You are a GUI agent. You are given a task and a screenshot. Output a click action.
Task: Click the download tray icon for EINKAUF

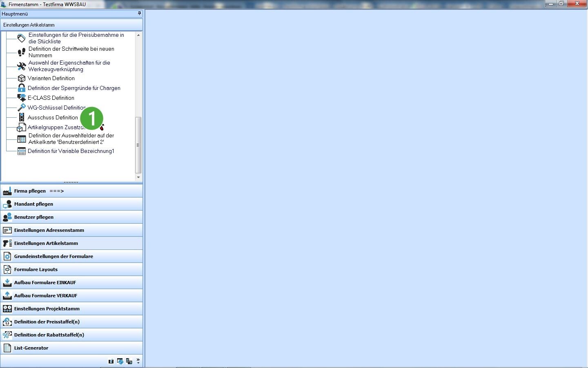click(x=7, y=283)
